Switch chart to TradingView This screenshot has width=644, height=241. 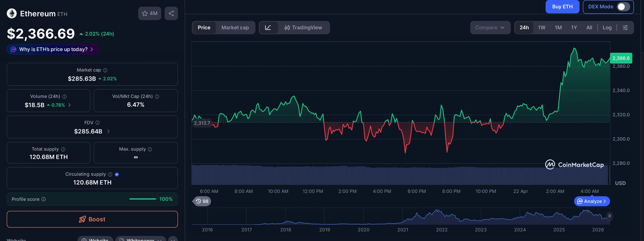(303, 27)
